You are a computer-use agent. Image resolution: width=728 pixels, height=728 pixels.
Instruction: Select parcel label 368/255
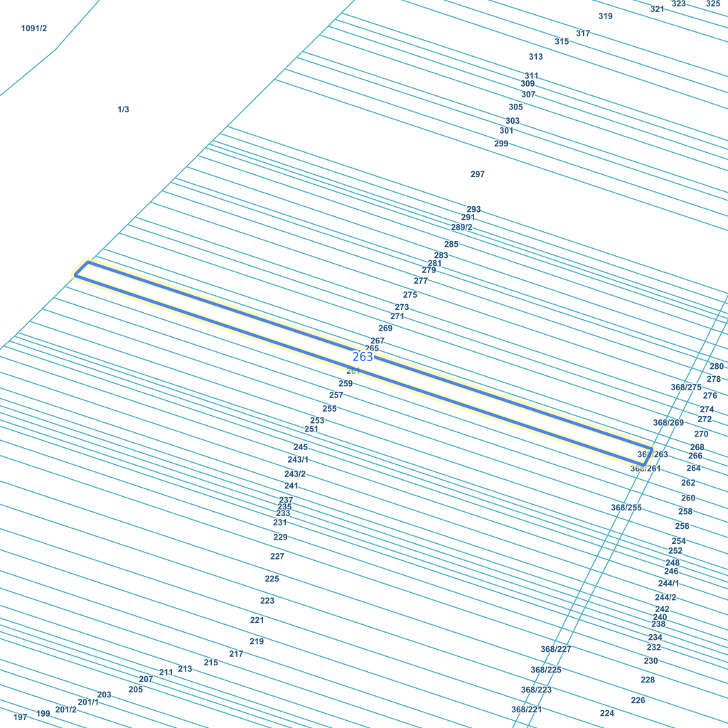[x=626, y=508]
